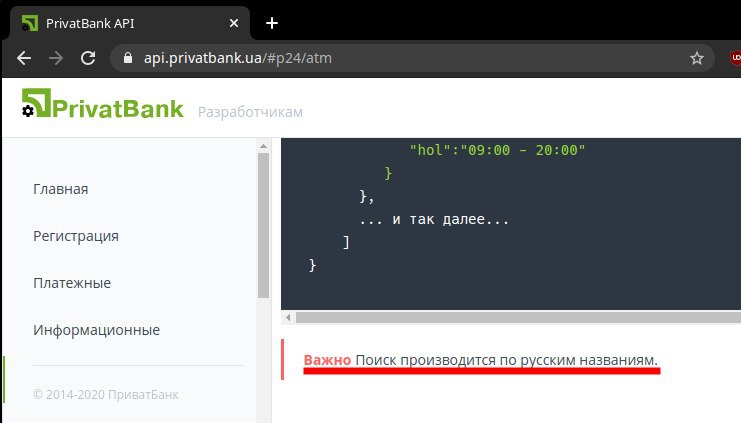Click the PrivatBank logo
The height and width of the screenshot is (423, 741).
(x=103, y=104)
